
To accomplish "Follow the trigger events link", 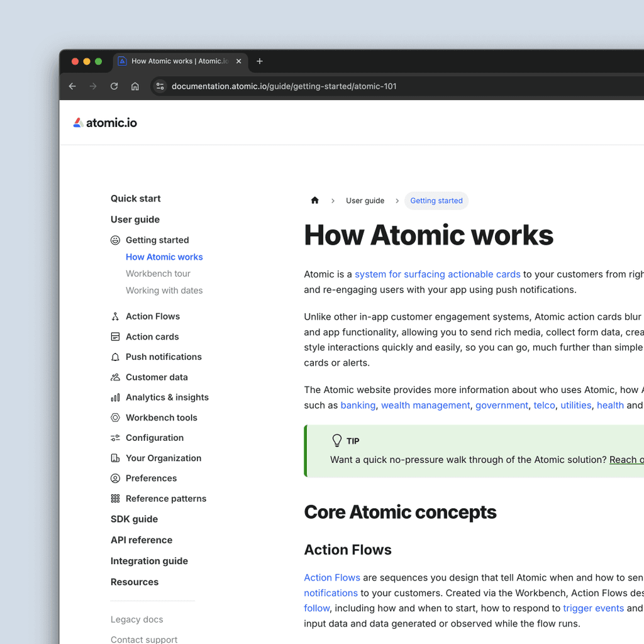I will pyautogui.click(x=593, y=608).
